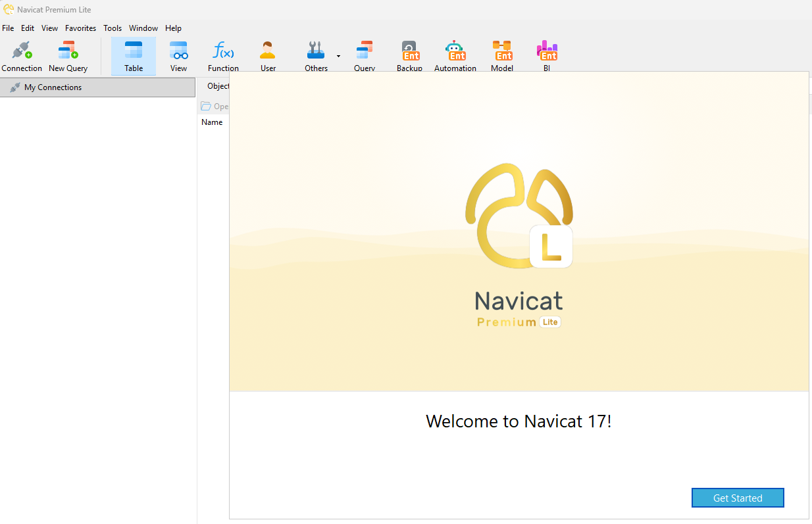Select My Connections in the sidebar
This screenshot has width=812, height=524.
pyautogui.click(x=97, y=87)
